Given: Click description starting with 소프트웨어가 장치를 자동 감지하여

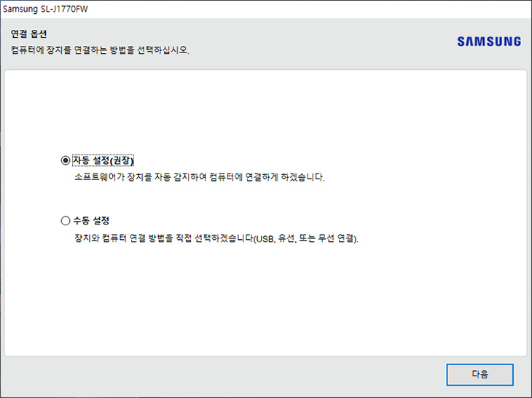Looking at the screenshot, I should pos(200,177).
